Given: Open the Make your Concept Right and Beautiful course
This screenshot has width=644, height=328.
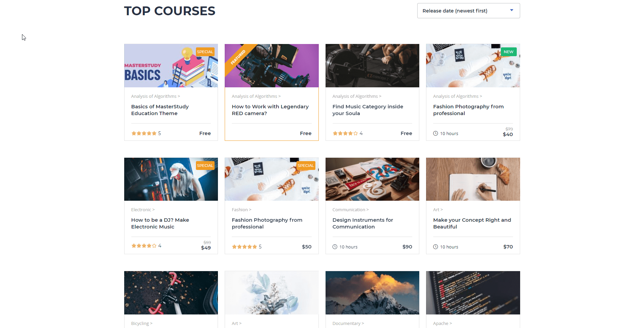Looking at the screenshot, I should (x=472, y=223).
